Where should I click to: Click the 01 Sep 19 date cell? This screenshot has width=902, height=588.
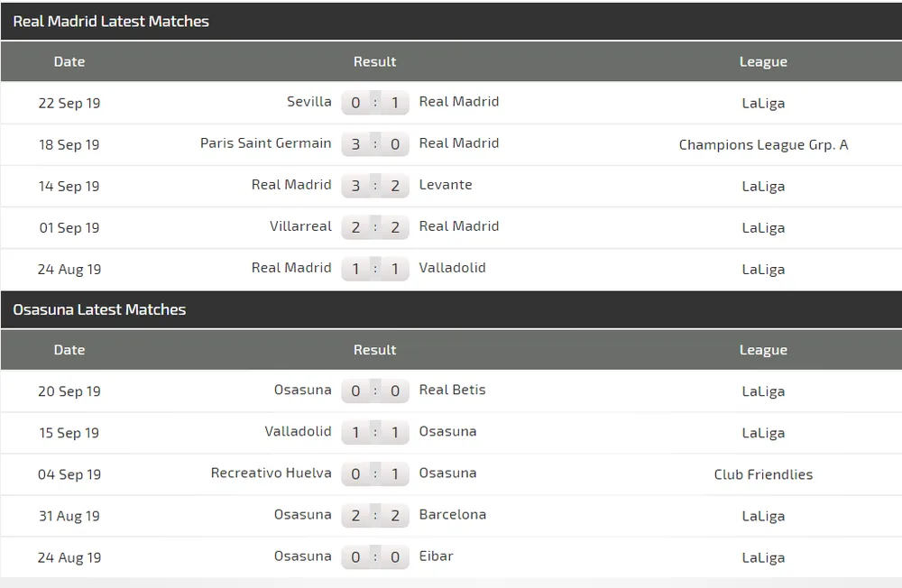(69, 227)
